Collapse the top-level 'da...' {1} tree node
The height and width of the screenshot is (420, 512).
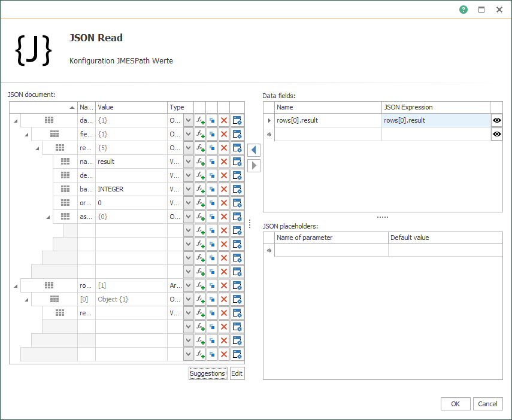(x=16, y=121)
